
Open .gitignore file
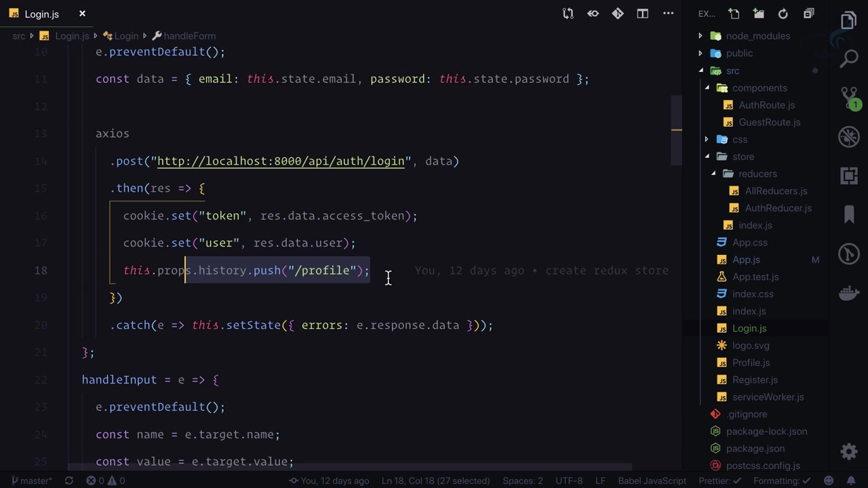pos(747,414)
